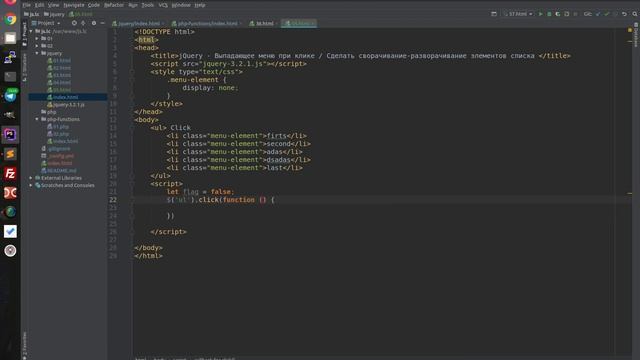
Task: Click the collapse all icon in Project panel
Action: pyautogui.click(x=83, y=23)
